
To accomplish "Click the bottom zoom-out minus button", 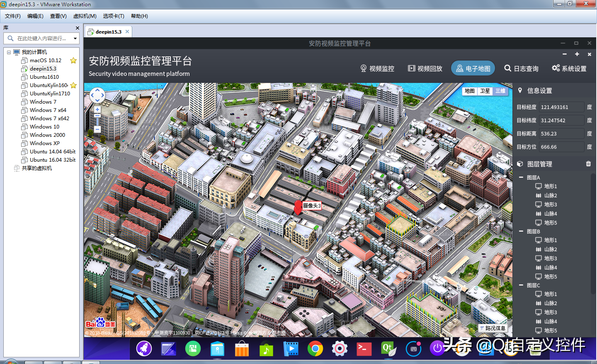I will 97,129.
